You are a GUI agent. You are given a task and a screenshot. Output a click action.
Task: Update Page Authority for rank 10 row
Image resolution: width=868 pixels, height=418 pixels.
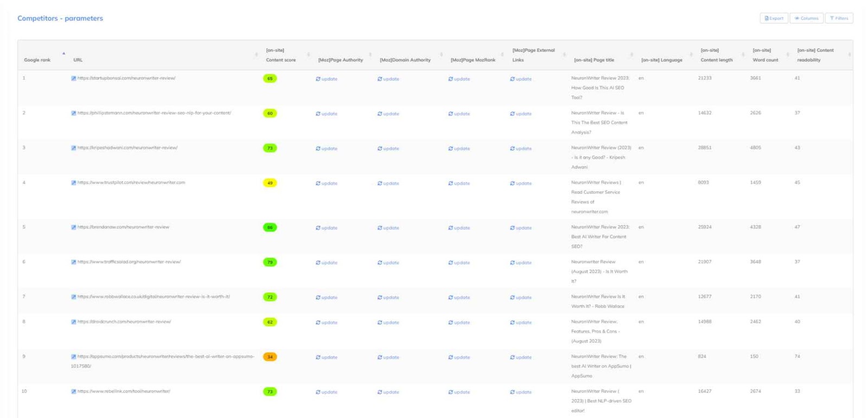click(327, 392)
